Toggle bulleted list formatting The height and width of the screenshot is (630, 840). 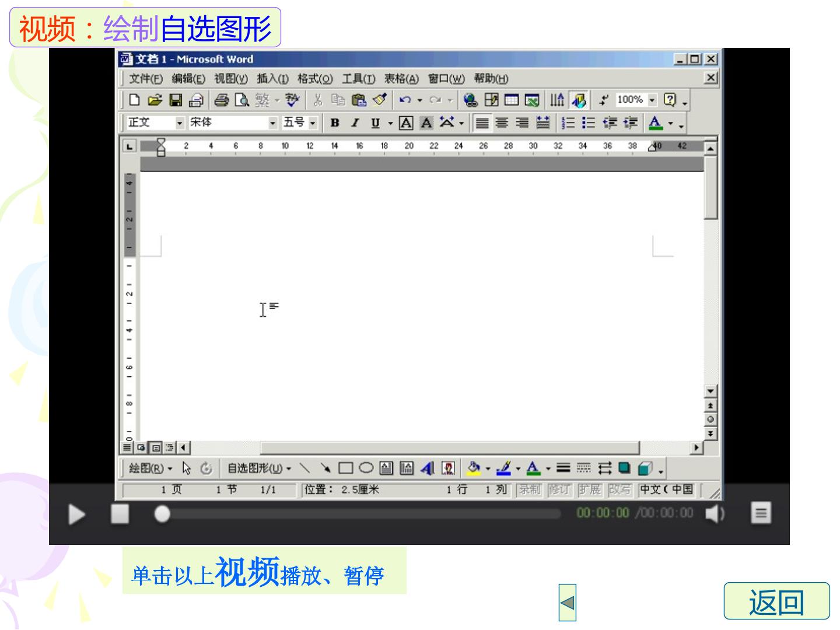click(589, 123)
